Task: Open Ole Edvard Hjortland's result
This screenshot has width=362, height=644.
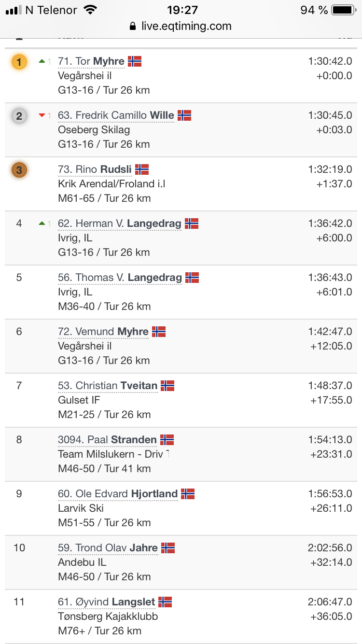Action: [x=118, y=494]
